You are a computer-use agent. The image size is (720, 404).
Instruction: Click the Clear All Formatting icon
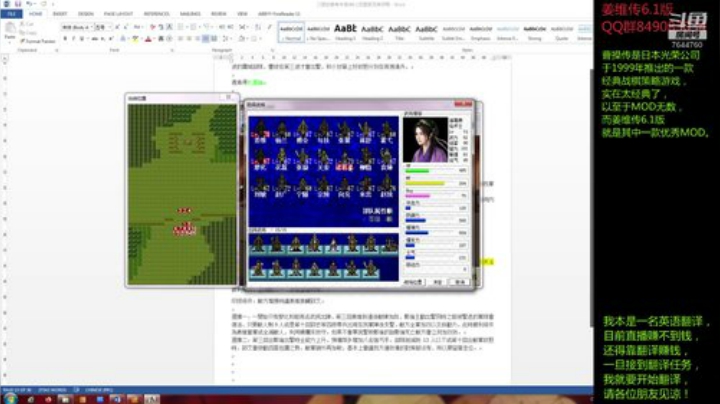[x=153, y=28]
